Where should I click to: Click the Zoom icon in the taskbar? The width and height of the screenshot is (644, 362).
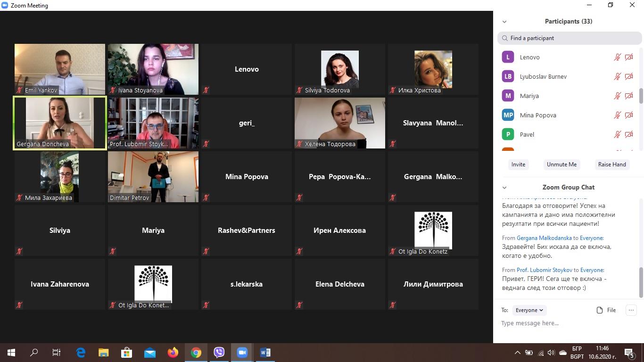tap(242, 353)
